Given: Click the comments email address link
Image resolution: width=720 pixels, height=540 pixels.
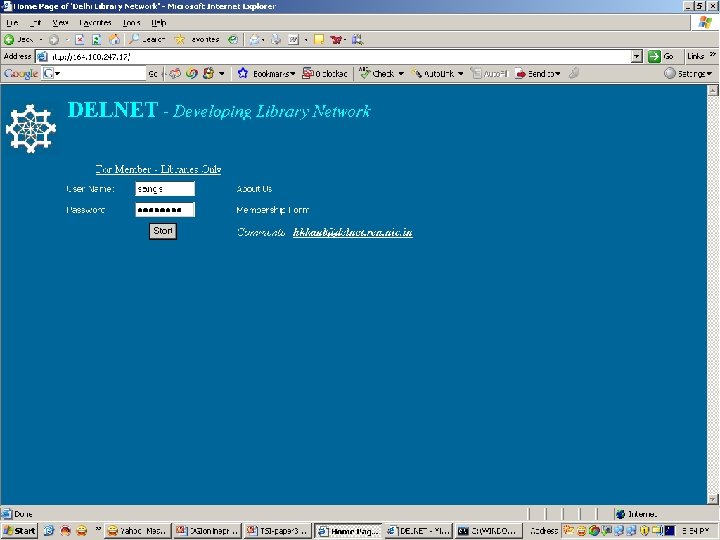Looking at the screenshot, I should point(353,232).
